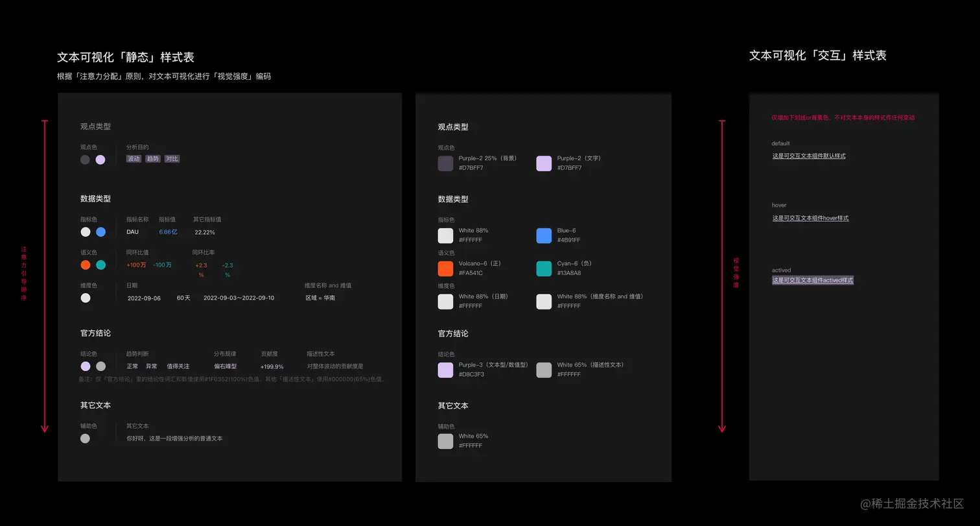Screen dimensions: 980x526
Task: Click the light purple 观点色 circle swatch
Action: 100,160
